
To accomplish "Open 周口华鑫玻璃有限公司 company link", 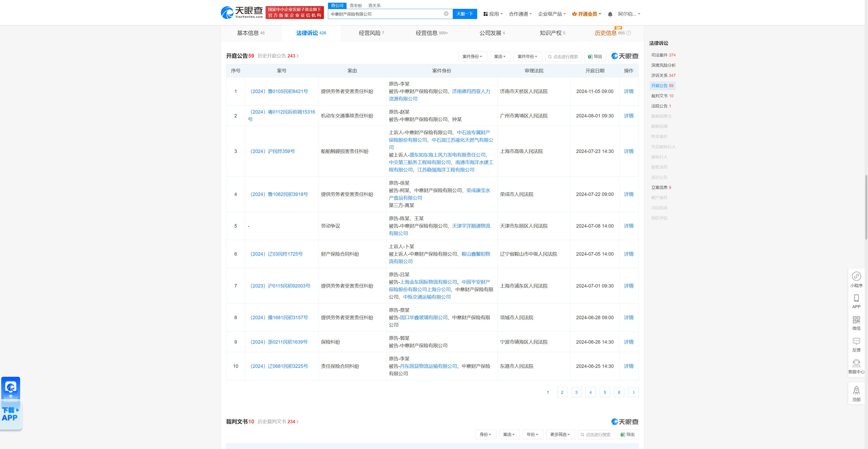I will click(x=424, y=318).
